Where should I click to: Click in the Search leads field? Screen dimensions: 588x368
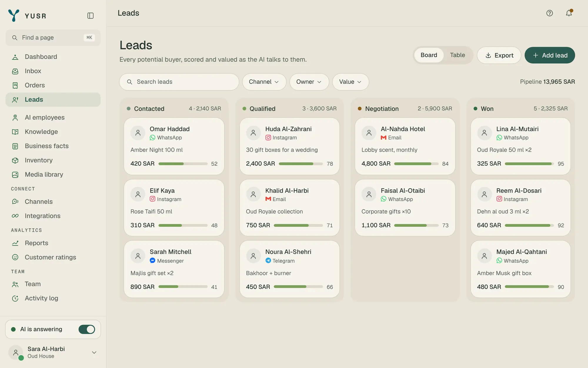(x=179, y=82)
